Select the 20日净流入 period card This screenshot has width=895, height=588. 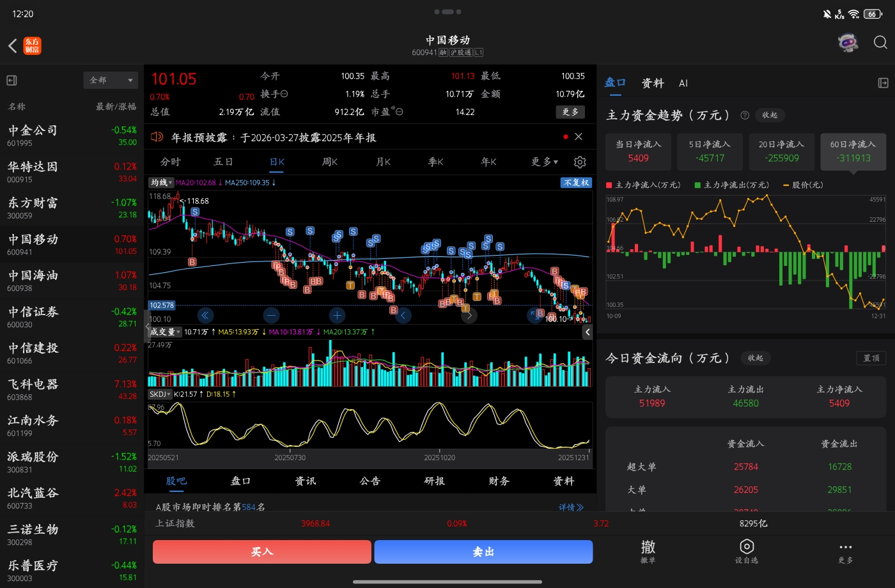pos(781,151)
